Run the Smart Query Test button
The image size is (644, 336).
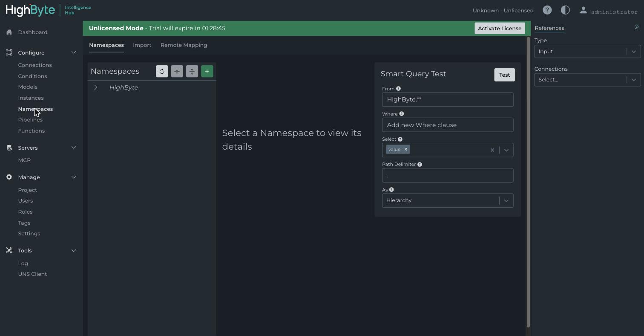point(504,75)
